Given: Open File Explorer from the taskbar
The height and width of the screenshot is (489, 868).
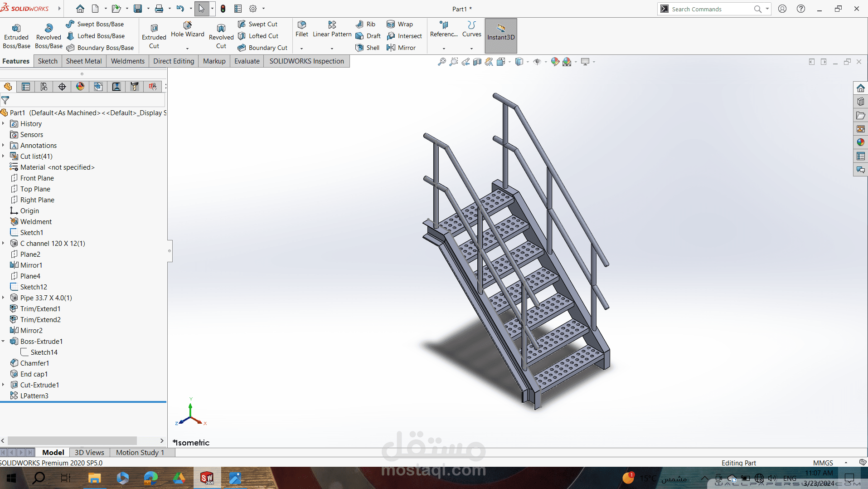Looking at the screenshot, I should pyautogui.click(x=94, y=478).
